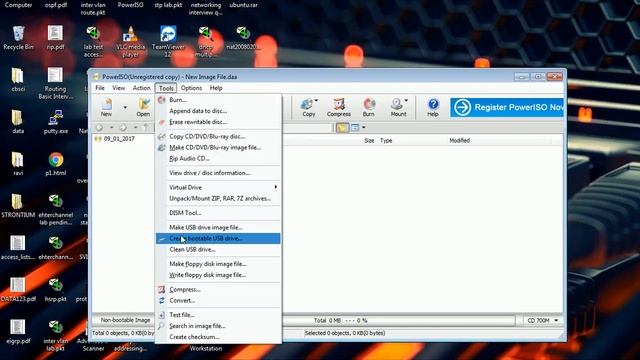640x360 pixels.
Task: Select the putty.exe desktop icon
Action: [x=56, y=122]
